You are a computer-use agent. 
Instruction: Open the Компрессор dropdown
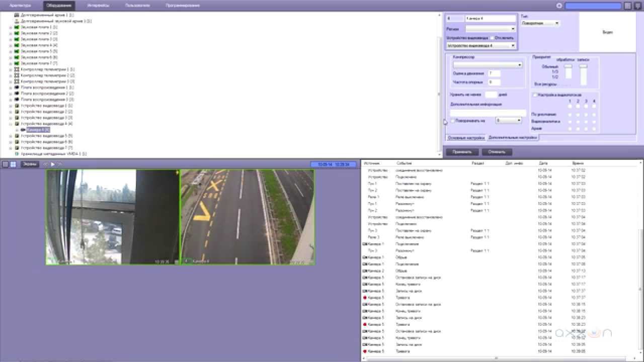click(x=488, y=65)
